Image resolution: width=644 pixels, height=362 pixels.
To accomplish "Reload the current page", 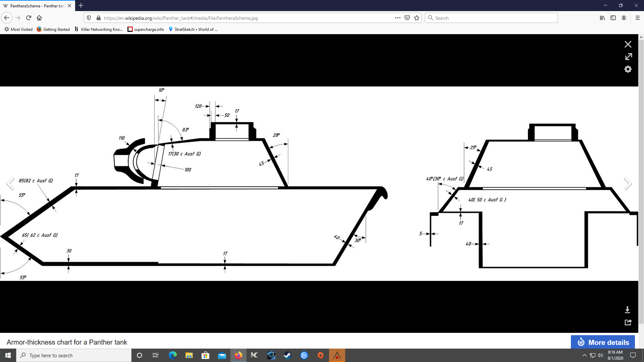I will 29,18.
